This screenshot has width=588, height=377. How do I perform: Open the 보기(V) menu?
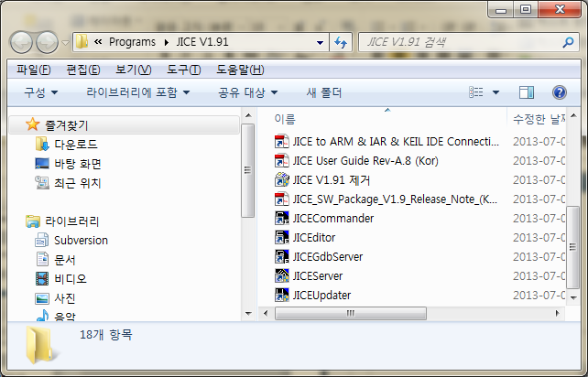(133, 70)
